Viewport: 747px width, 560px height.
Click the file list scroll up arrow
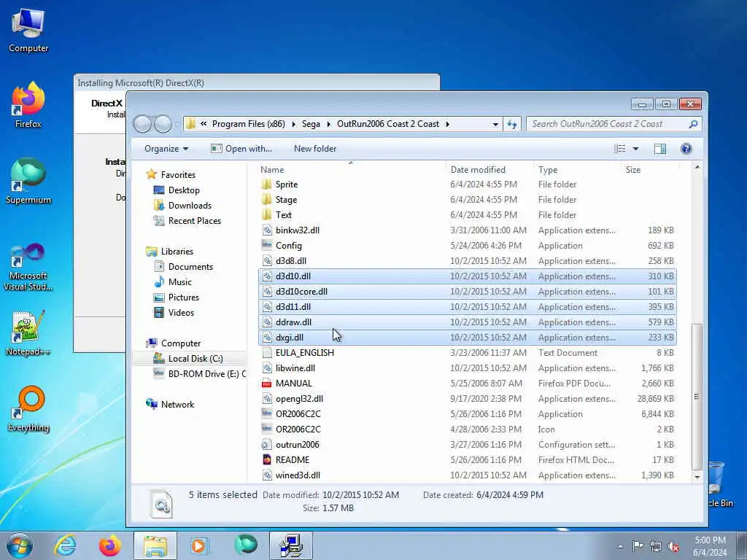697,167
